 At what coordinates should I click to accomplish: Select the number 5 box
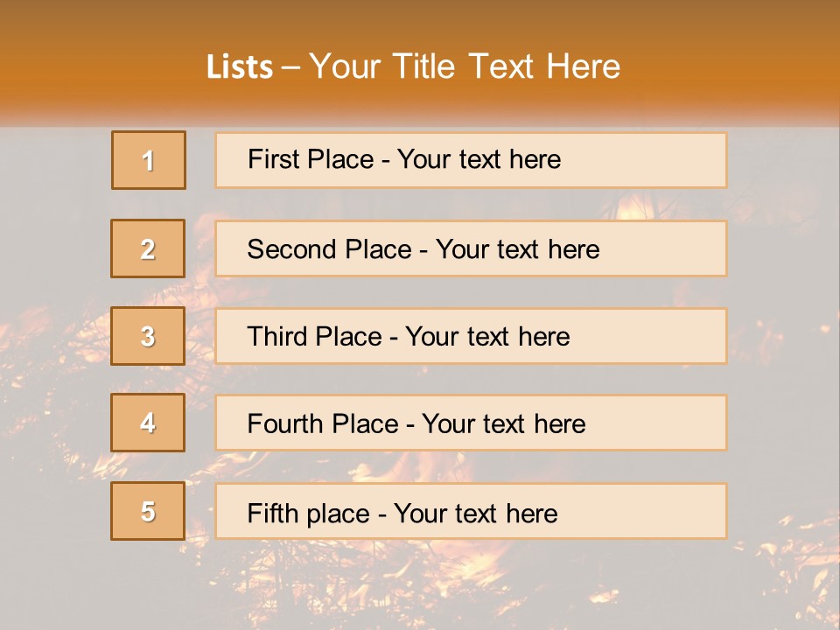point(148,511)
